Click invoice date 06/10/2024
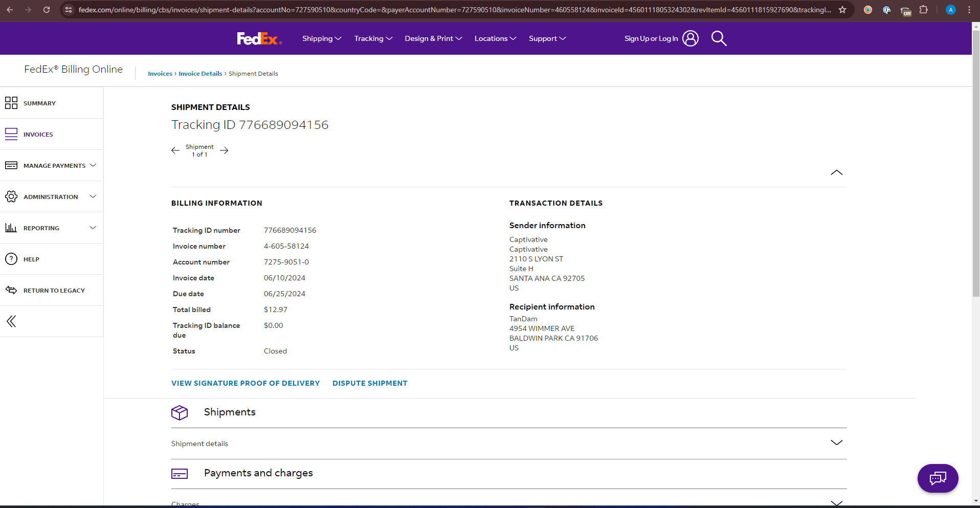 [x=284, y=278]
